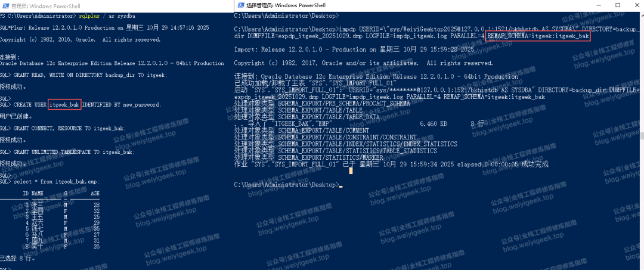644x270 pixels.
Task: Close the right PowerShell window
Action: pos(636,5)
